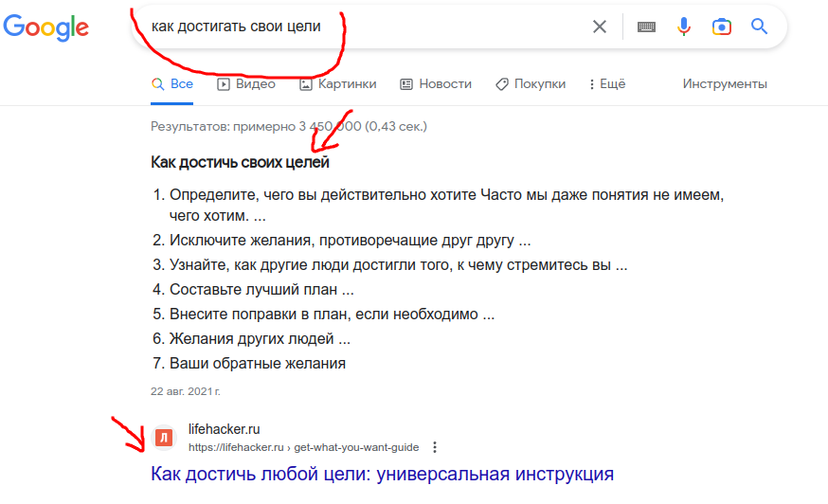
Task: Open the Новости tab
Action: pyautogui.click(x=435, y=84)
